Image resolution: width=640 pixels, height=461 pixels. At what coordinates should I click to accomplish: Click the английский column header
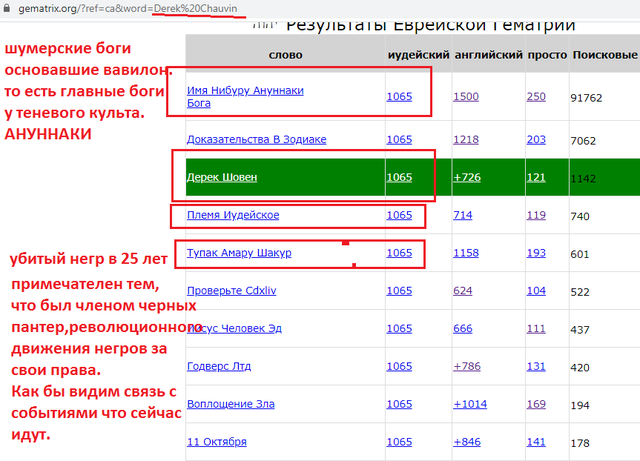pos(489,55)
